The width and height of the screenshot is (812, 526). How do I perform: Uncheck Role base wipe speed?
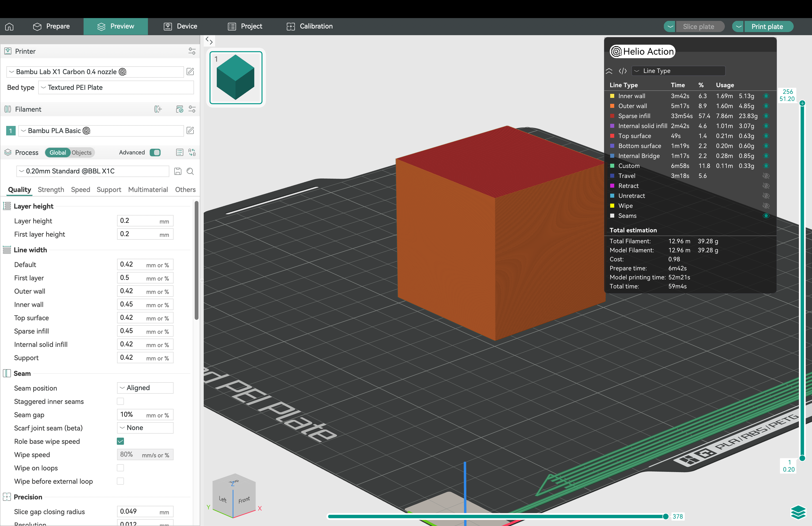pyautogui.click(x=120, y=441)
